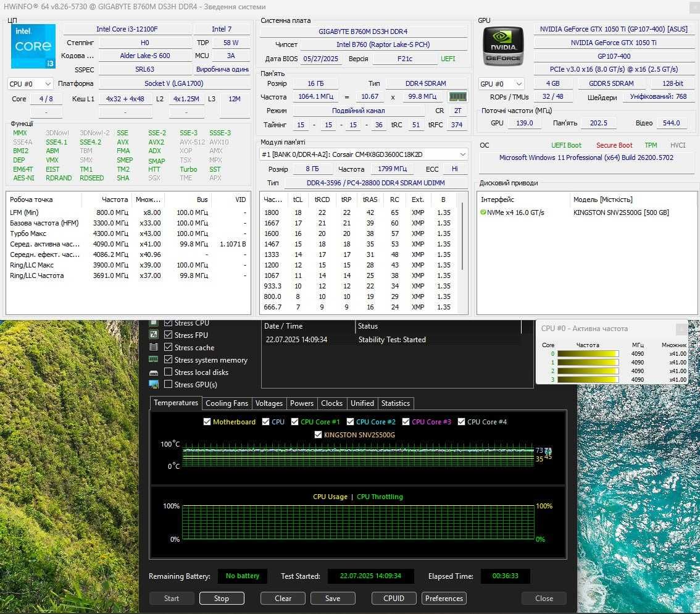Click the Start button

pyautogui.click(x=172, y=599)
